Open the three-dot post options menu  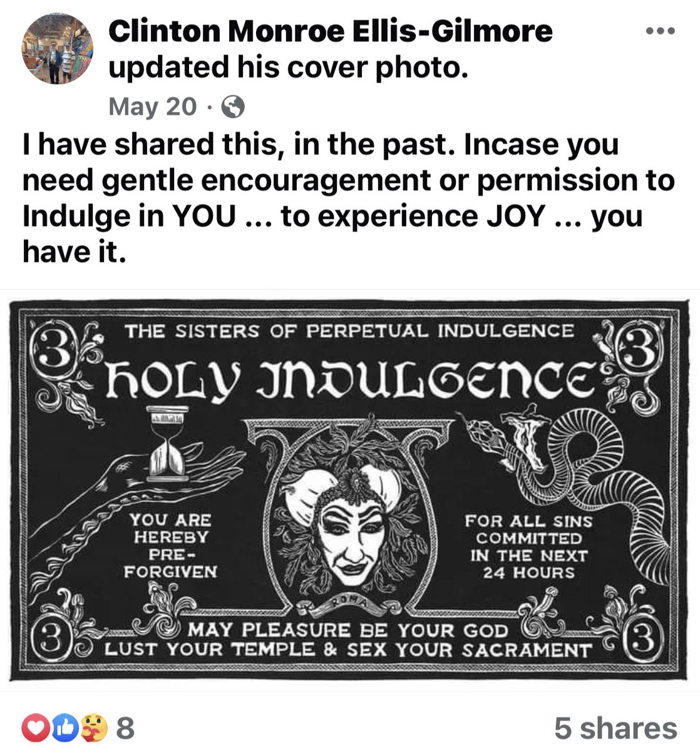pyautogui.click(x=661, y=31)
